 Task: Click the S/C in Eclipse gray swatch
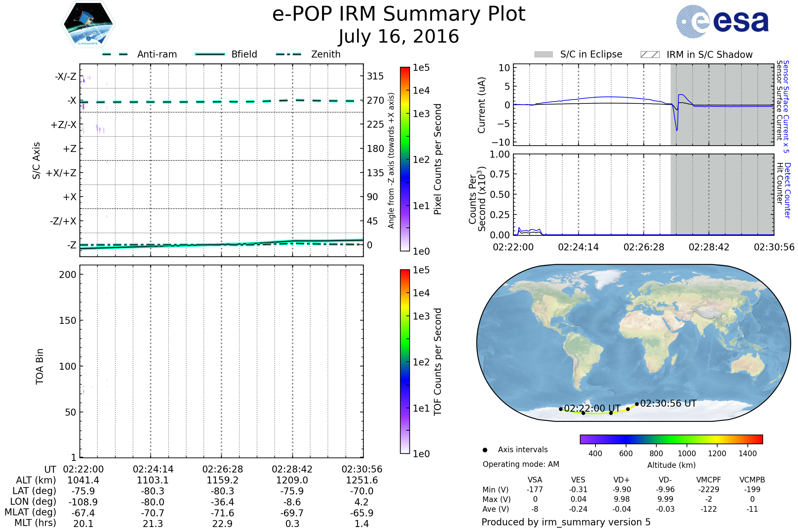click(543, 55)
